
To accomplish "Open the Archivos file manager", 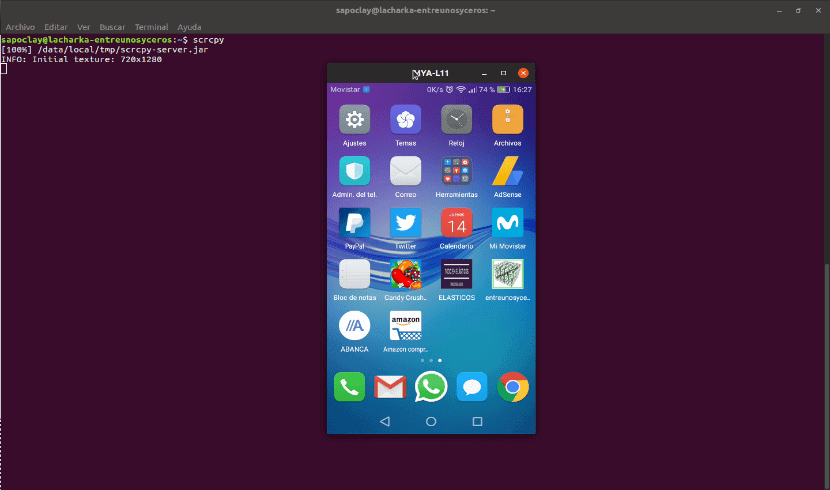I will pos(507,120).
